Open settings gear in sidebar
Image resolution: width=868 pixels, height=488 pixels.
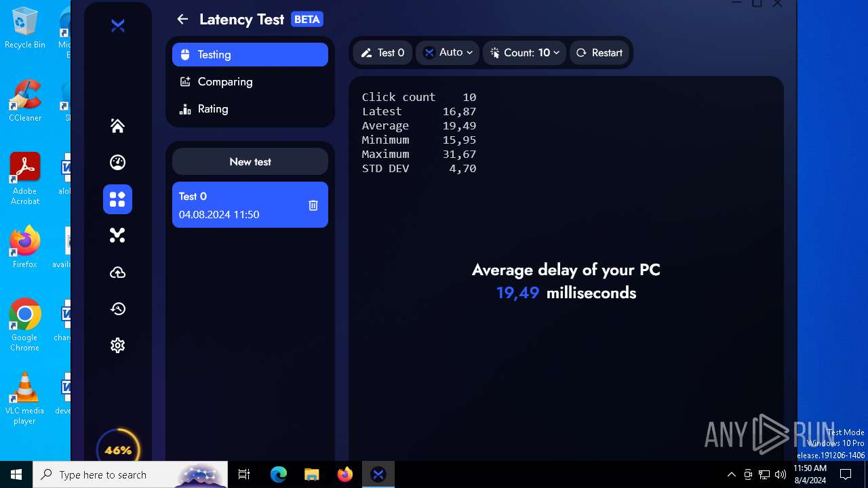click(117, 346)
